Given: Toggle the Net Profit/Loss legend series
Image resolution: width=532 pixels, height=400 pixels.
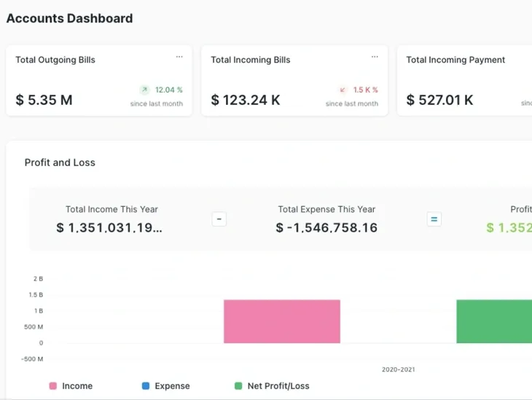Looking at the screenshot, I should pyautogui.click(x=272, y=385).
